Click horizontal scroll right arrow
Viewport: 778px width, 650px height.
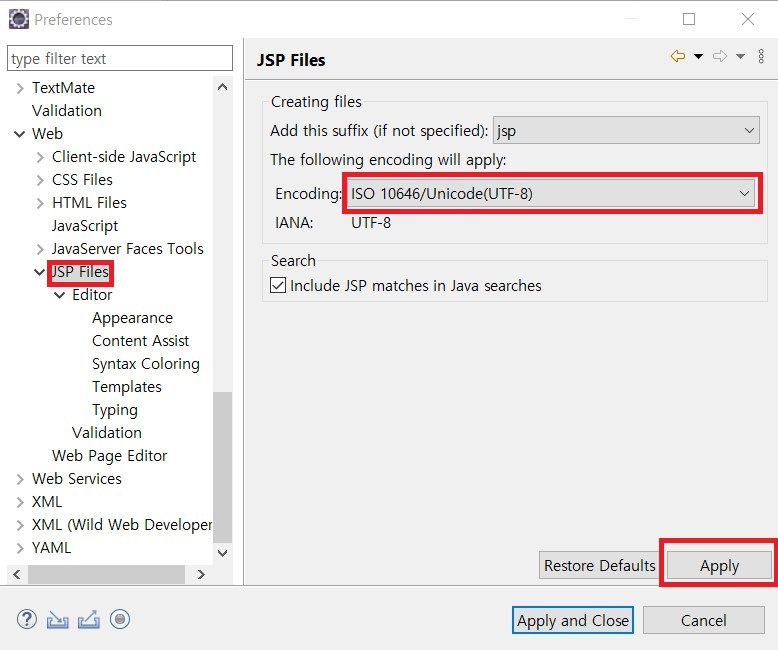pyautogui.click(x=201, y=575)
